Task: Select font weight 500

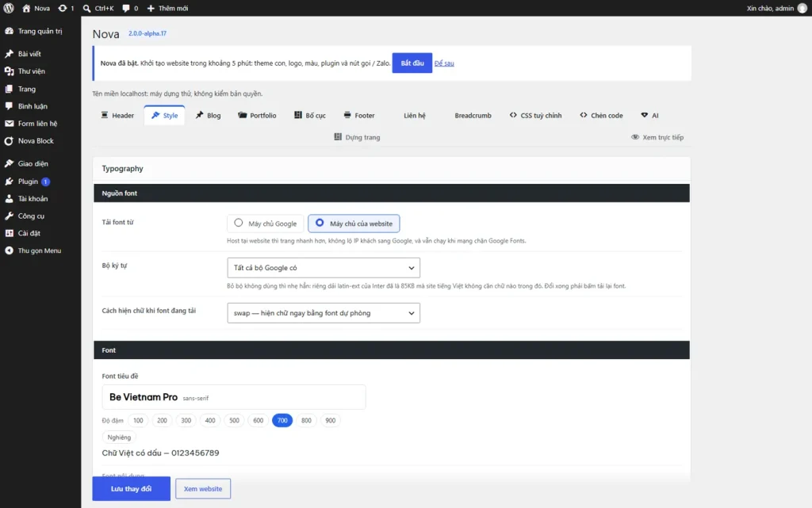Action: coord(234,421)
